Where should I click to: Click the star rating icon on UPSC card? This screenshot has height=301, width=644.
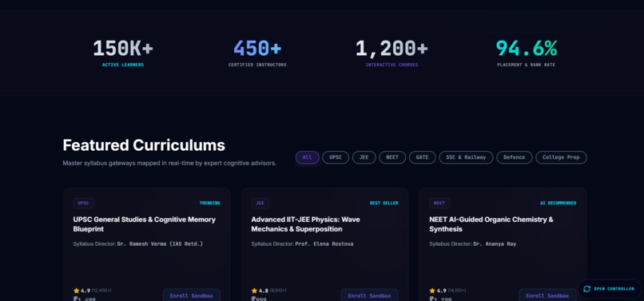click(x=76, y=291)
